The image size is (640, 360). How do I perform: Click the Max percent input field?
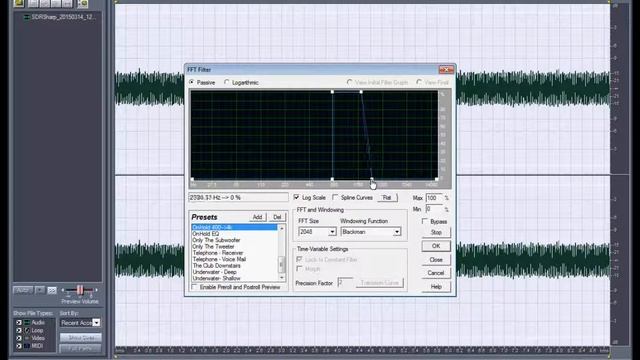click(x=434, y=198)
